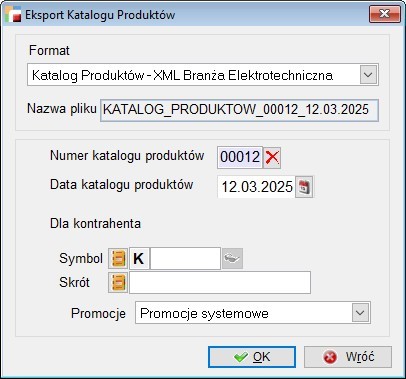Click the red X beside catalog number 00012

point(272,157)
